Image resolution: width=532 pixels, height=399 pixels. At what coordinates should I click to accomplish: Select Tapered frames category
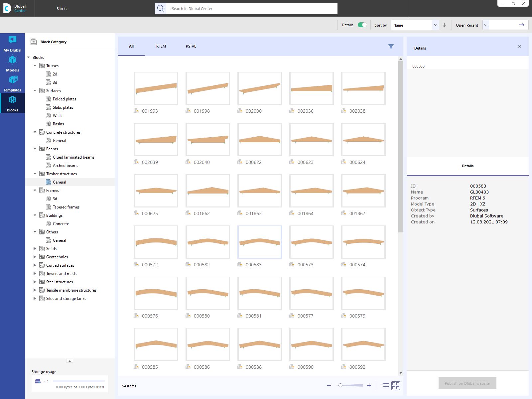click(66, 207)
